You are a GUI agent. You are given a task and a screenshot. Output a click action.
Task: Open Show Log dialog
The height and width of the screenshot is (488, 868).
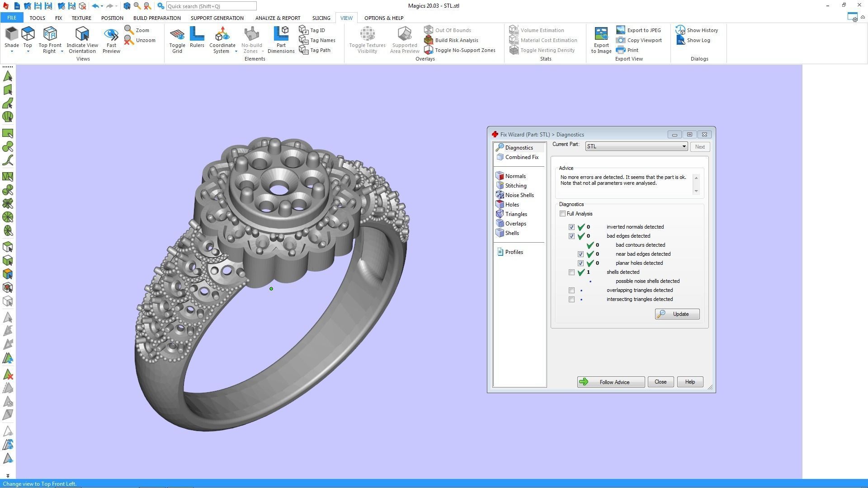(x=693, y=40)
